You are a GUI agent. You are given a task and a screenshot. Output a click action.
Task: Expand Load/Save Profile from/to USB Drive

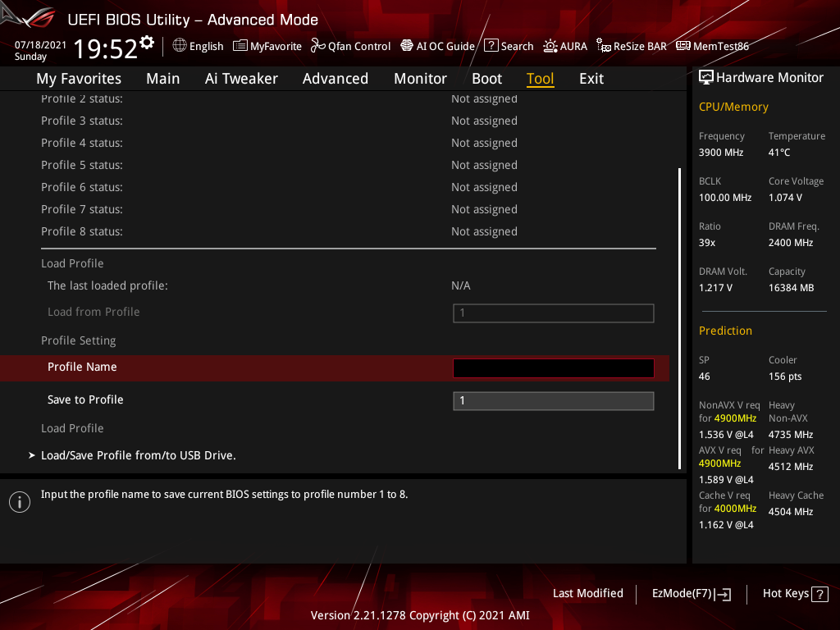tap(138, 454)
